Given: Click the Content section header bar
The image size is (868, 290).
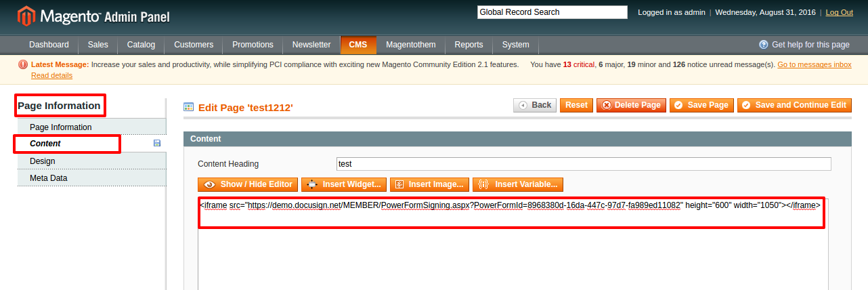Looking at the screenshot, I should coord(517,138).
